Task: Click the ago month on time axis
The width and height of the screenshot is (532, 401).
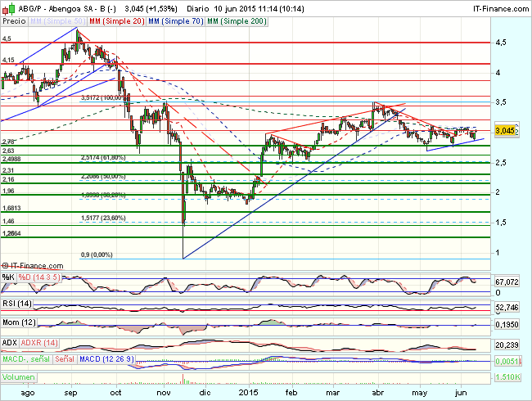Action: [x=28, y=393]
